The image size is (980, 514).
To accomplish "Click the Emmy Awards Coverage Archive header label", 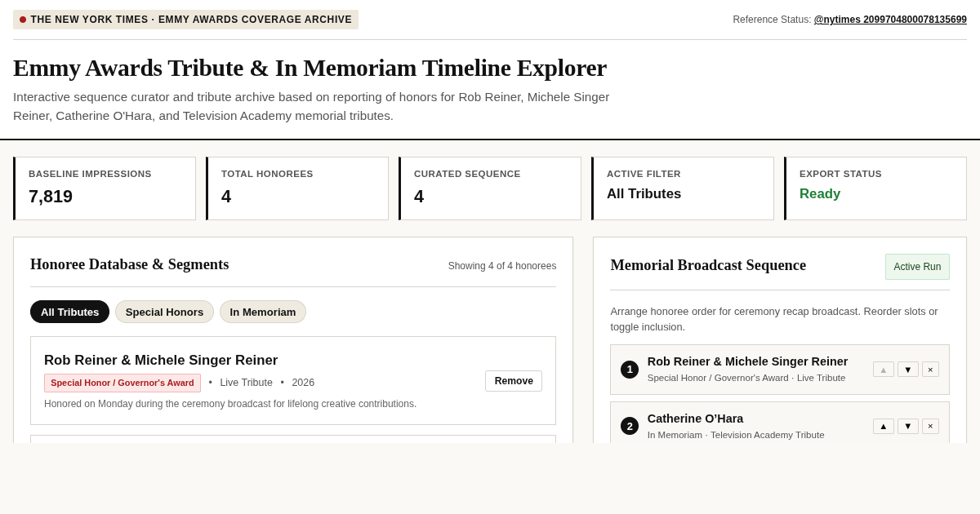I will (185, 20).
